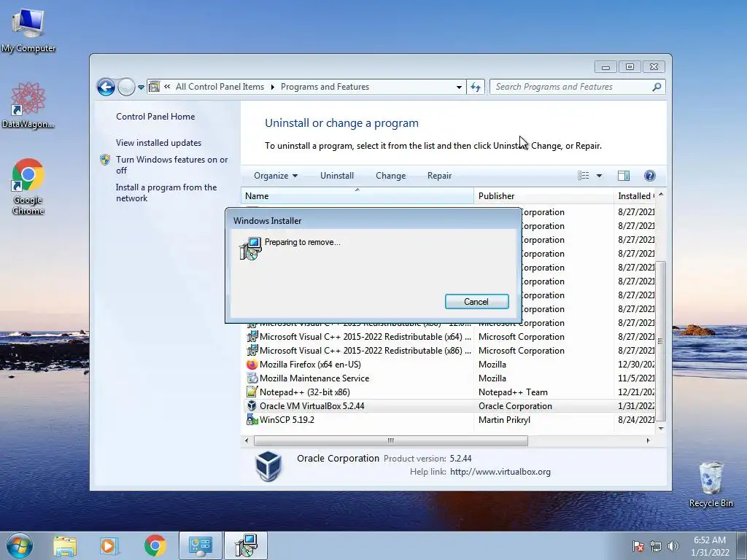The height and width of the screenshot is (560, 747).
Task: Click the Back navigation arrow
Action: click(x=106, y=87)
